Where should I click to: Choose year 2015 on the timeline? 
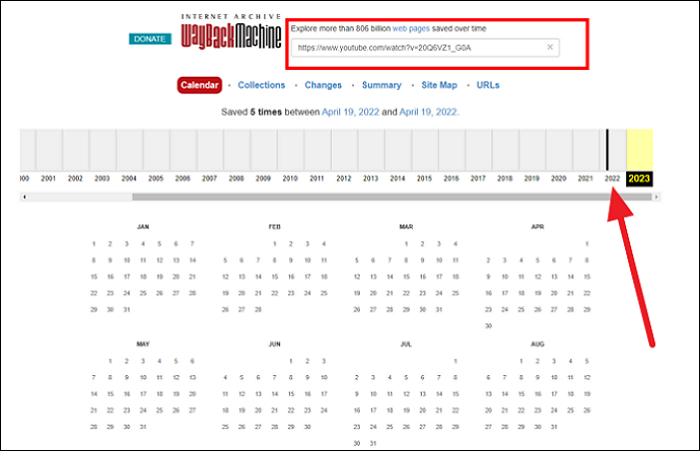point(424,177)
